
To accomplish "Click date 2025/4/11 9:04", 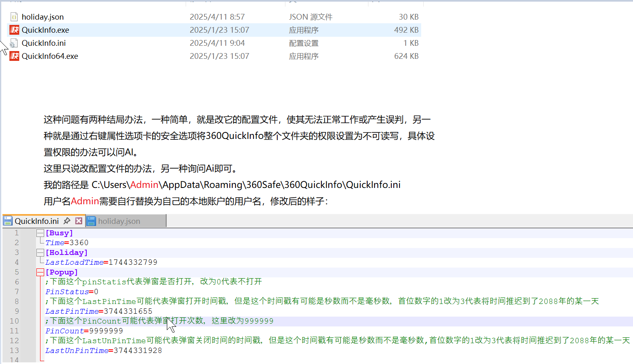I will [x=217, y=43].
